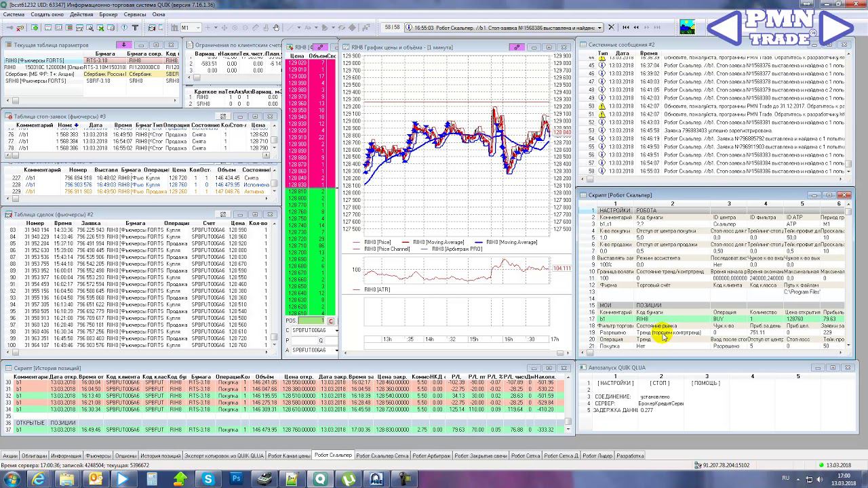Open the Создать окно menu
The height and width of the screenshot is (488, 868).
point(47,14)
